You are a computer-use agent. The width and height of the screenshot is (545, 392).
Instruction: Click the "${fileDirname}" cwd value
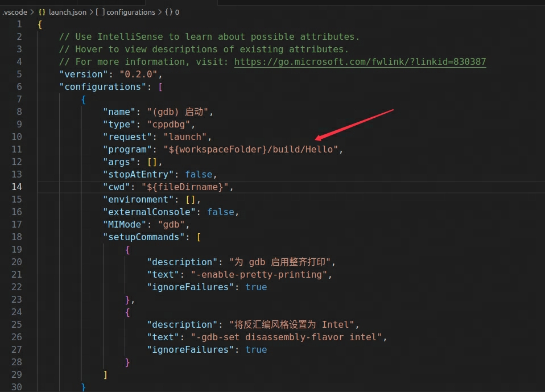(185, 187)
